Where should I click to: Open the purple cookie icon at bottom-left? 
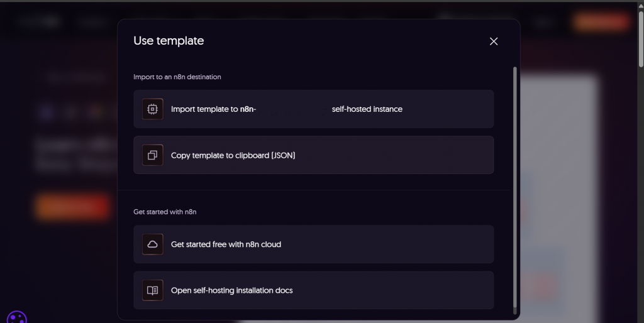tap(17, 318)
